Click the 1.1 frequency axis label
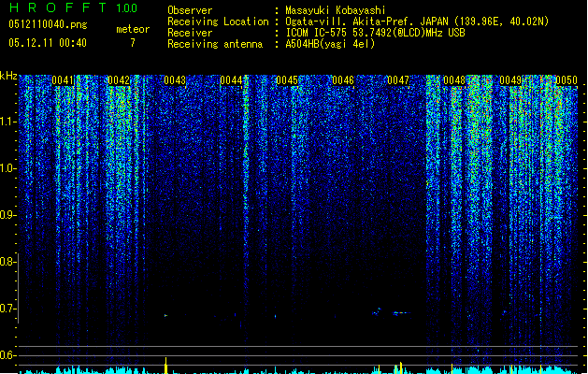The width and height of the screenshot is (588, 374). [7, 122]
